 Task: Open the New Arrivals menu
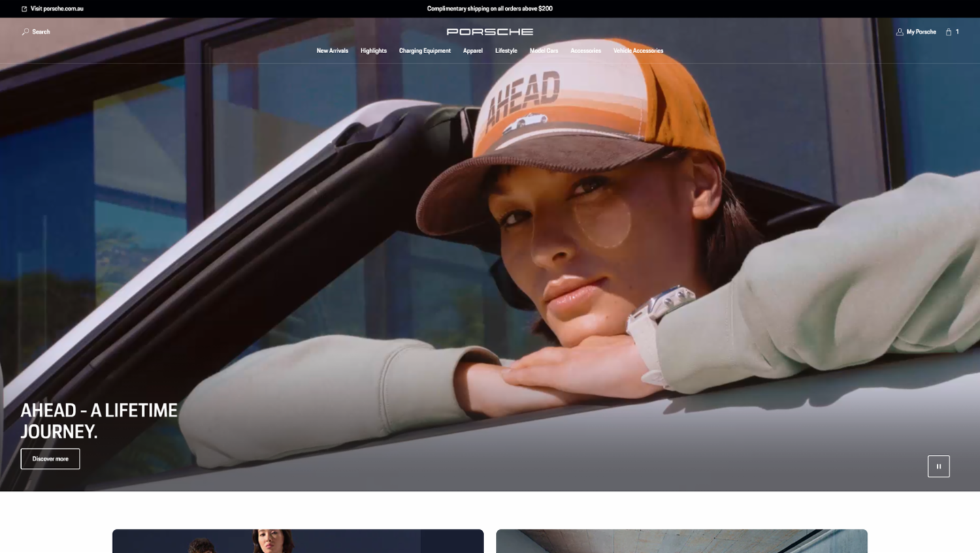[x=332, y=51]
